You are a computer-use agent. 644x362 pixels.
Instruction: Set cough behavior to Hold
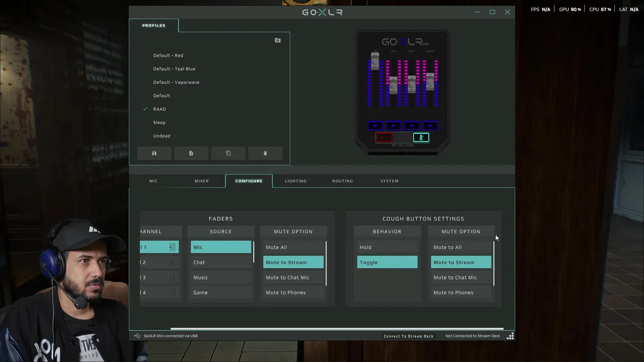pyautogui.click(x=387, y=247)
